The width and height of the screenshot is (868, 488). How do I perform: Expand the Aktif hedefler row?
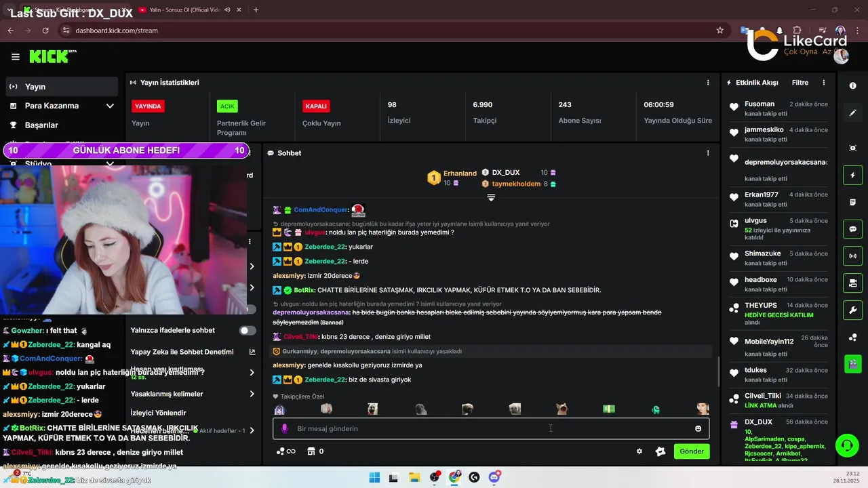point(252,430)
